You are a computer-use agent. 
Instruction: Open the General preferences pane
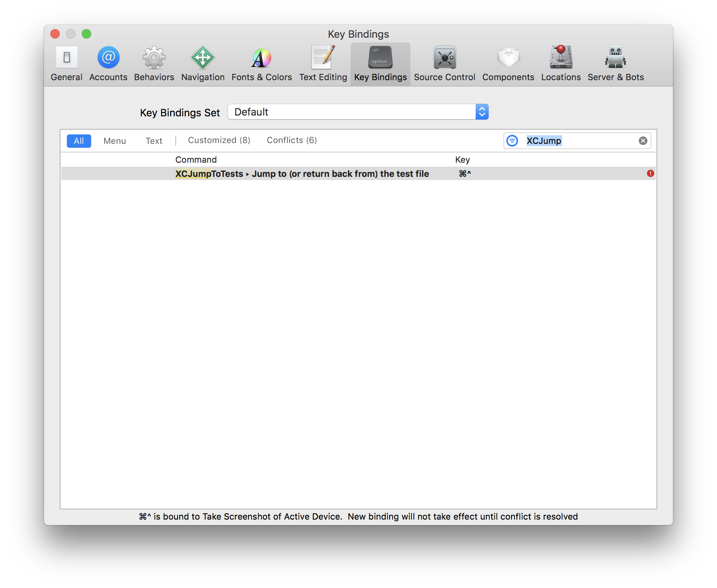tap(66, 64)
